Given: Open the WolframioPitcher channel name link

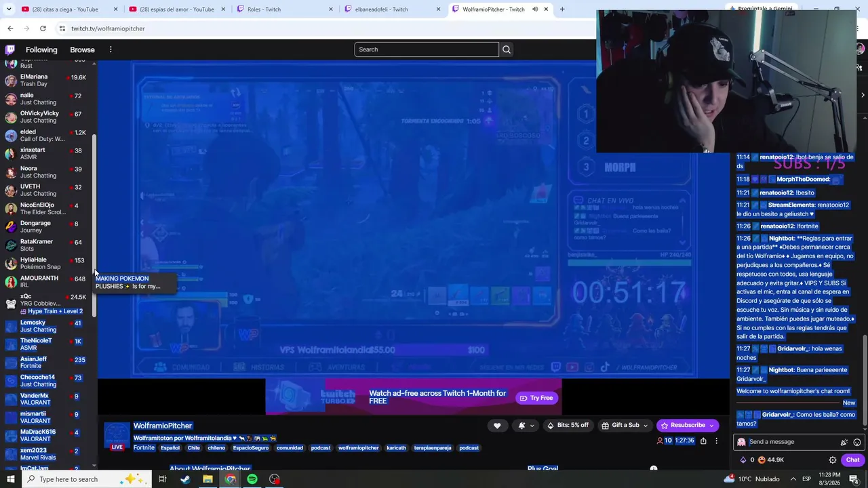Looking at the screenshot, I should click(163, 426).
